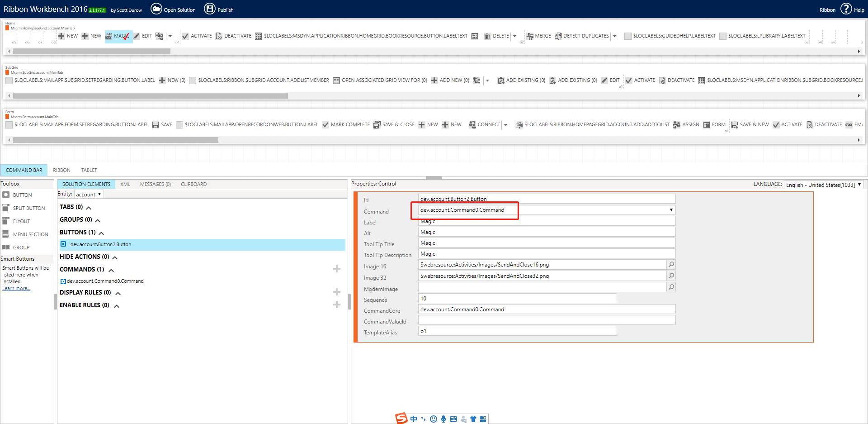
Task: Select the EDIT pencil in the Home command bar
Action: point(137,36)
